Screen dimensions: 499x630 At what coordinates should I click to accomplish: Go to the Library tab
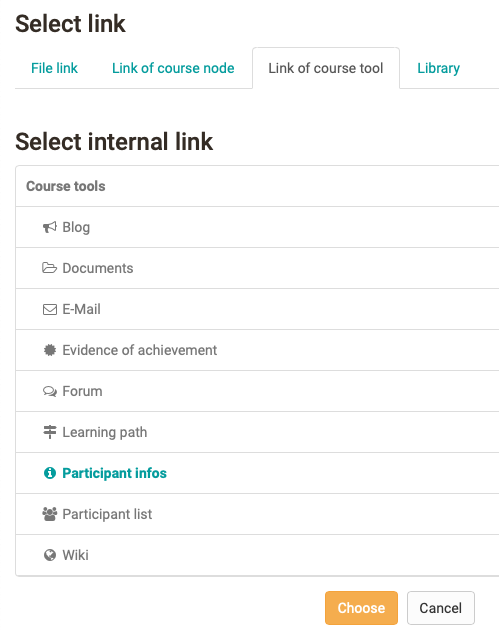click(438, 68)
